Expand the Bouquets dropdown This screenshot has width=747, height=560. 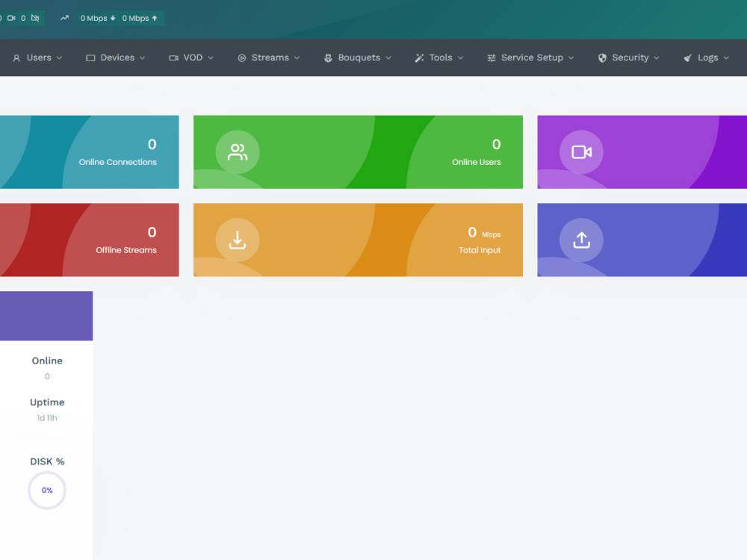click(x=357, y=57)
